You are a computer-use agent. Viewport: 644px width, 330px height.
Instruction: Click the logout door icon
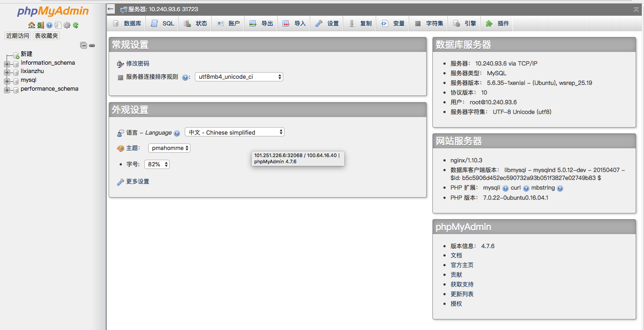[x=40, y=25]
